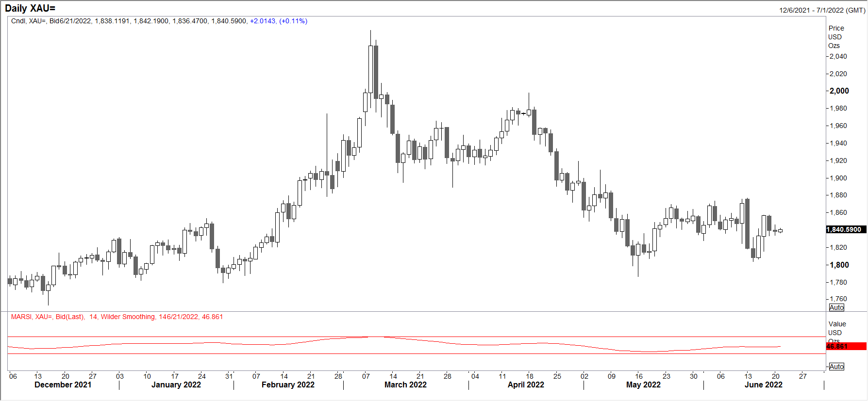Click the MARSI Wilder Smoothing legend line
The height and width of the screenshot is (401, 868).
[117, 317]
